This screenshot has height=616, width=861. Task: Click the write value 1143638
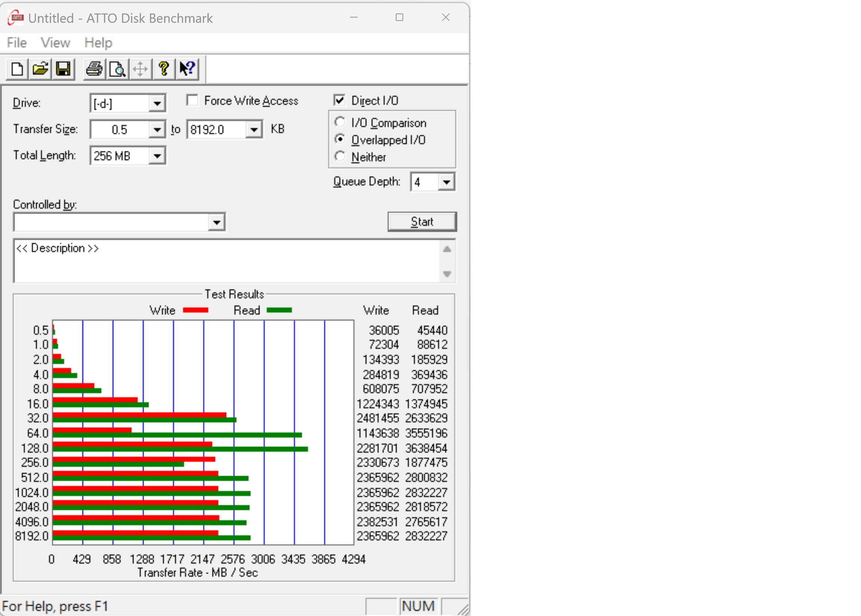pos(377,433)
